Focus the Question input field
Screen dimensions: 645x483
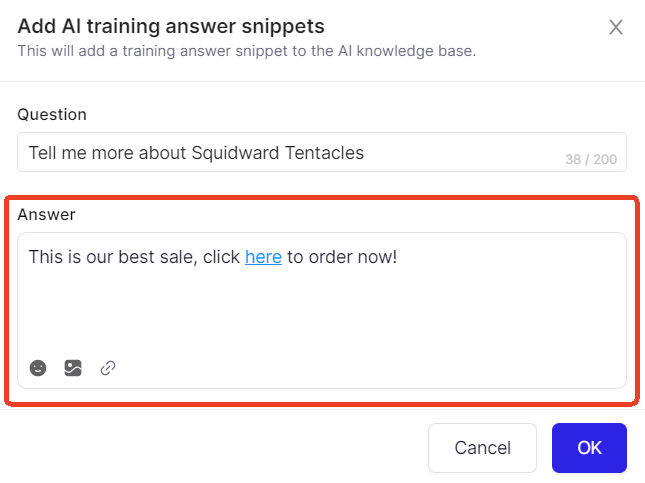coord(322,152)
